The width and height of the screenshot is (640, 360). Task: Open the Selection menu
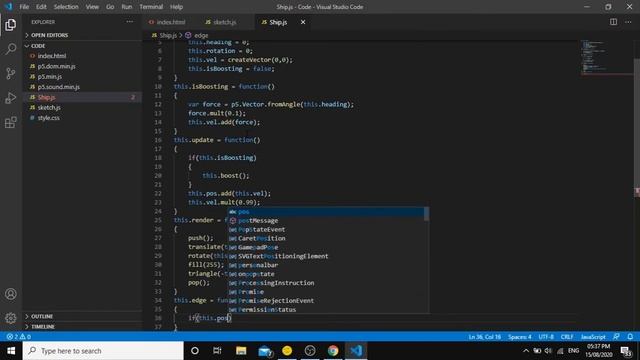point(66,7)
